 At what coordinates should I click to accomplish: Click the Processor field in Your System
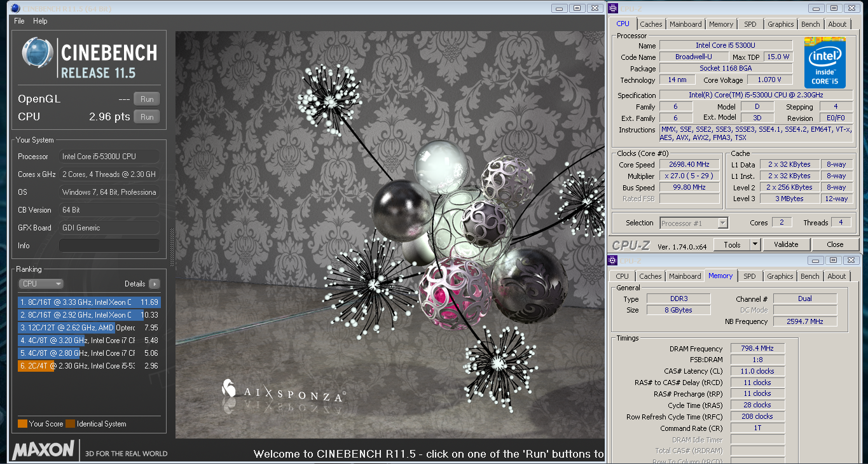point(109,157)
